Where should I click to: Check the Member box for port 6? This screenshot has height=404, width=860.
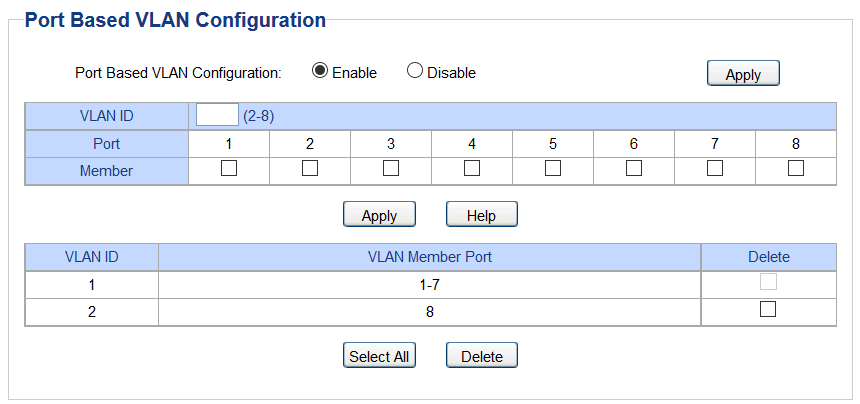634,169
